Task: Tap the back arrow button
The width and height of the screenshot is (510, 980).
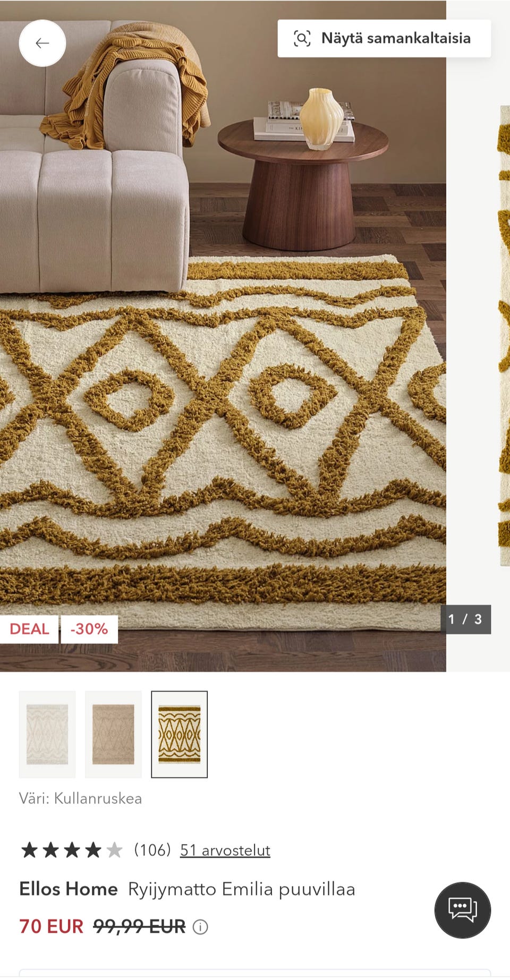Action: [x=42, y=43]
